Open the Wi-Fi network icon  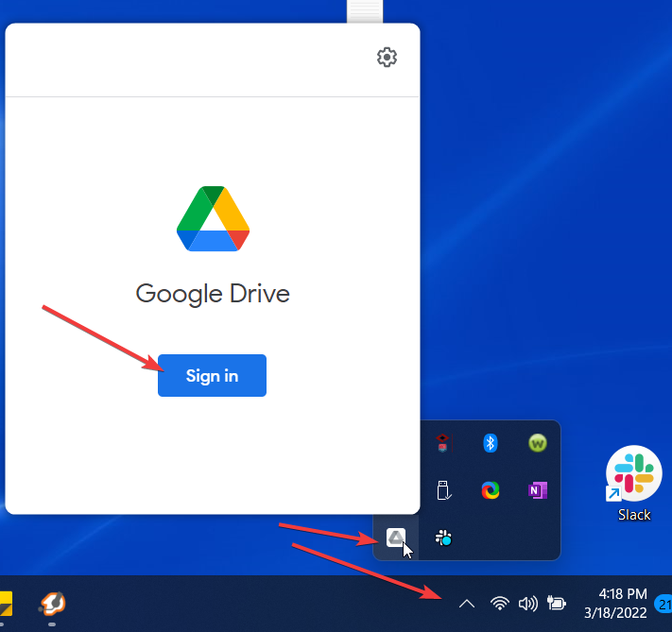499,604
